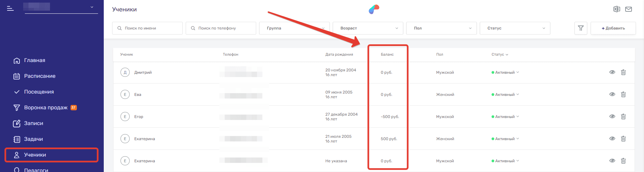The image size is (644, 172).
Task: Open the mail envelope icon
Action: coord(629,9)
